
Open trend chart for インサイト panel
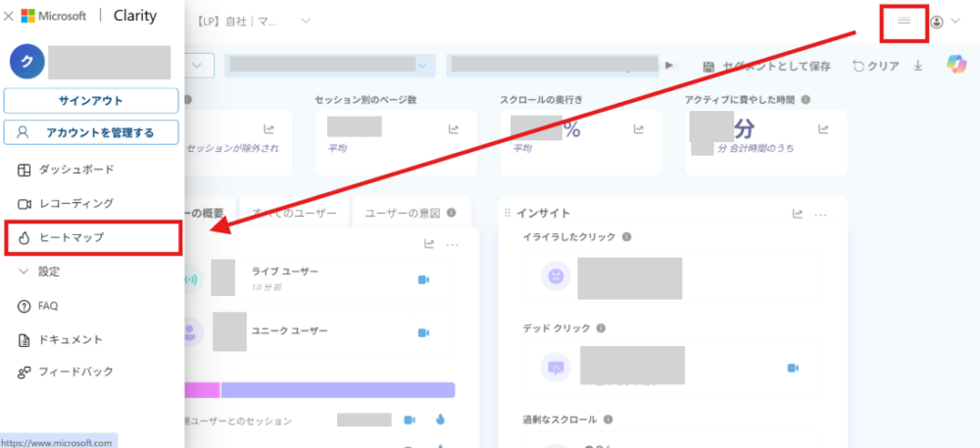[x=798, y=214]
